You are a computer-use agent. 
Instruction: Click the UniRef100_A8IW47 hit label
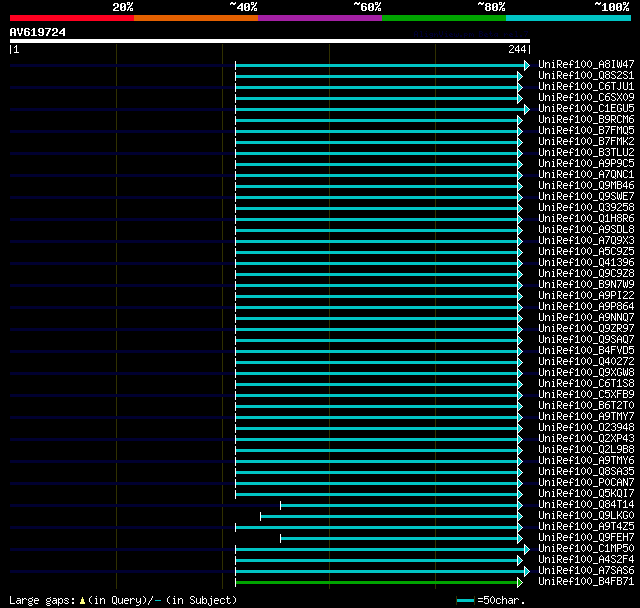[x=586, y=64]
